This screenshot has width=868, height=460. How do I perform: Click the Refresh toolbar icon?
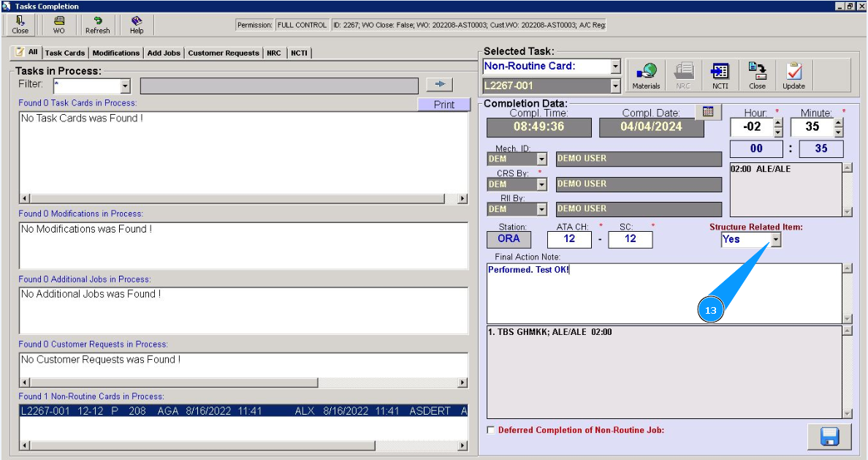(x=97, y=25)
